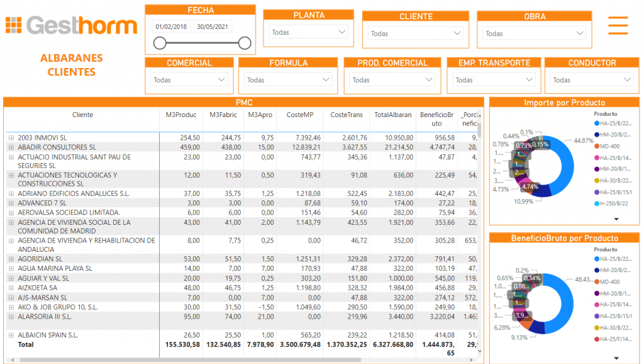Image resolution: width=644 pixels, height=364 pixels.
Task: Open the PLANTA filter dropdown
Action: pos(308,32)
